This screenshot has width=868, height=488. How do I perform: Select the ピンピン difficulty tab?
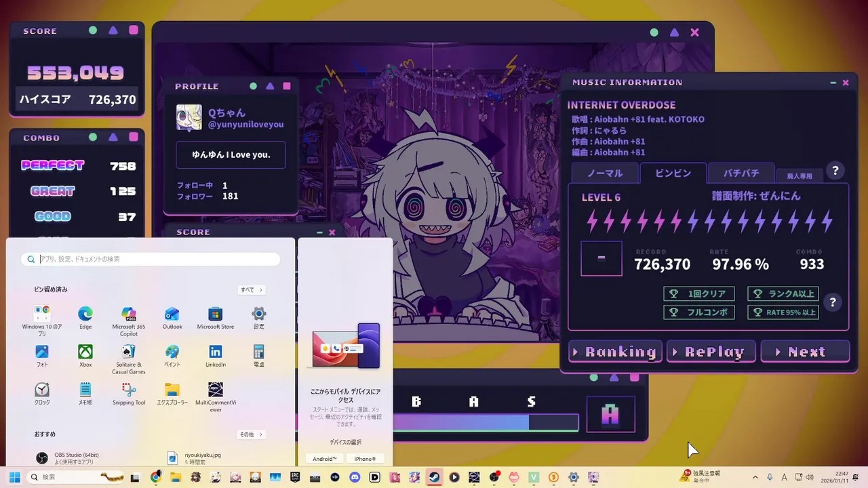tap(673, 173)
